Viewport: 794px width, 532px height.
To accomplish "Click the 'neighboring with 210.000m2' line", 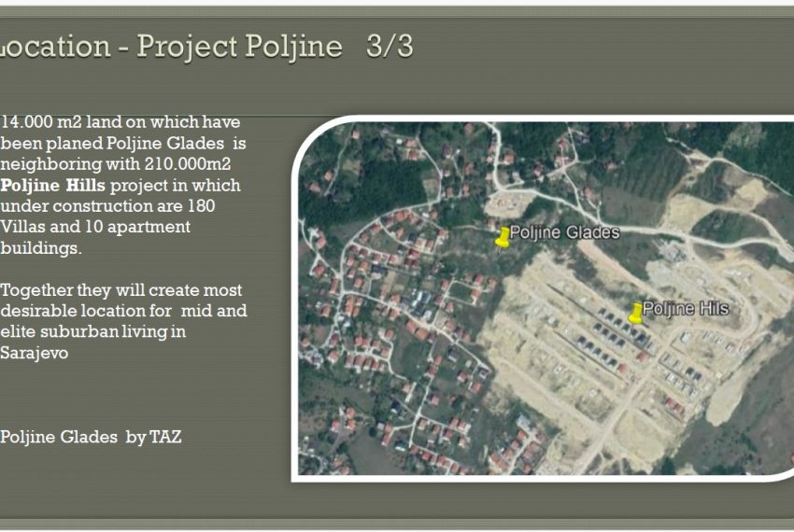I will (x=116, y=164).
